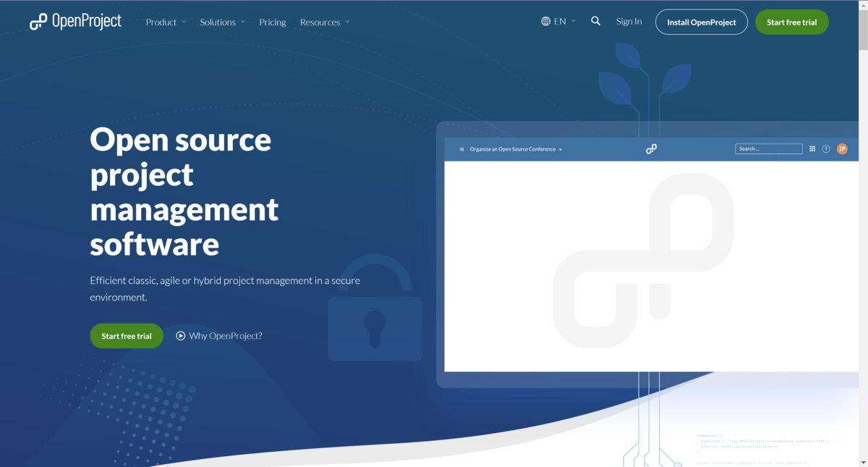Click the globe language icon
The width and height of the screenshot is (868, 467).
(545, 21)
